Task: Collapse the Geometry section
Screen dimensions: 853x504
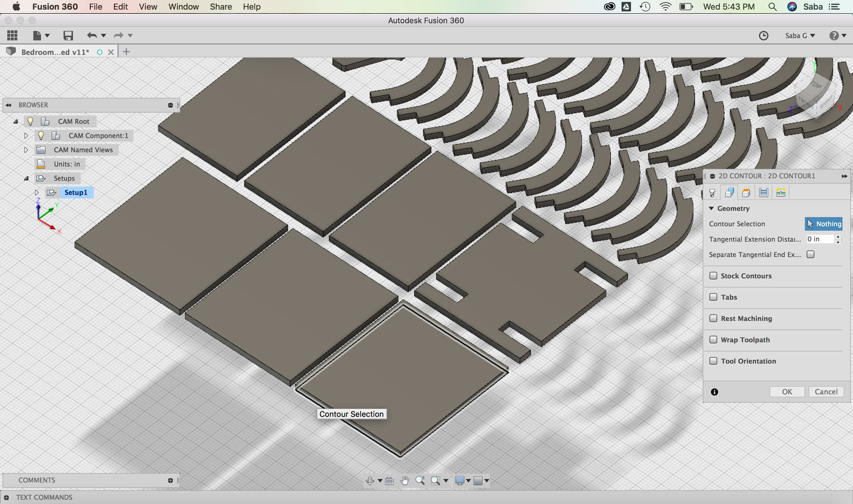Action: pyautogui.click(x=711, y=208)
